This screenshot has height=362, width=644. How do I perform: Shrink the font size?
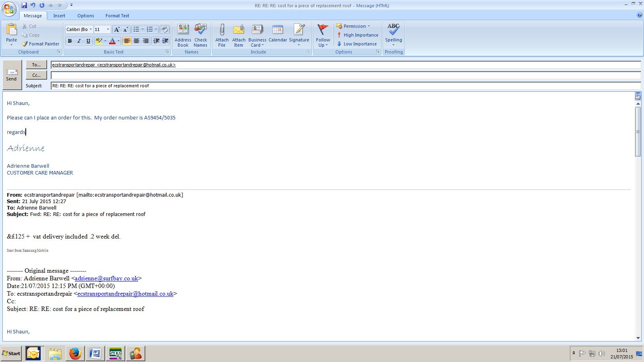point(126,29)
